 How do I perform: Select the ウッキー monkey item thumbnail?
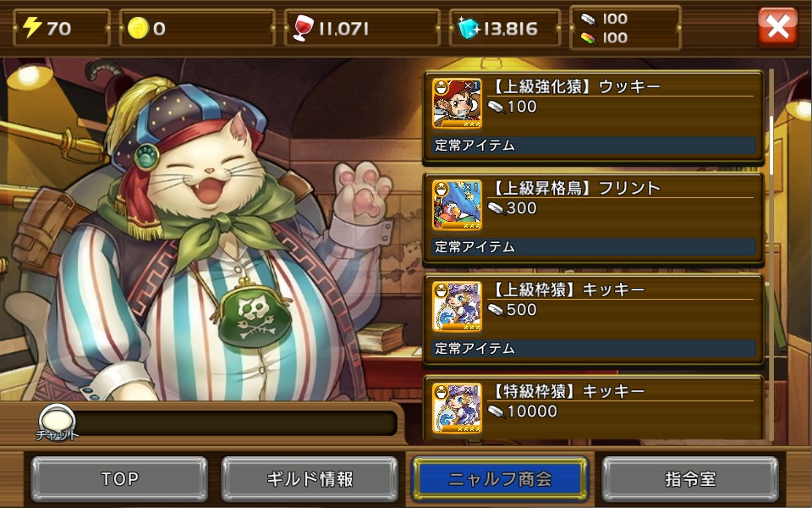point(457,103)
